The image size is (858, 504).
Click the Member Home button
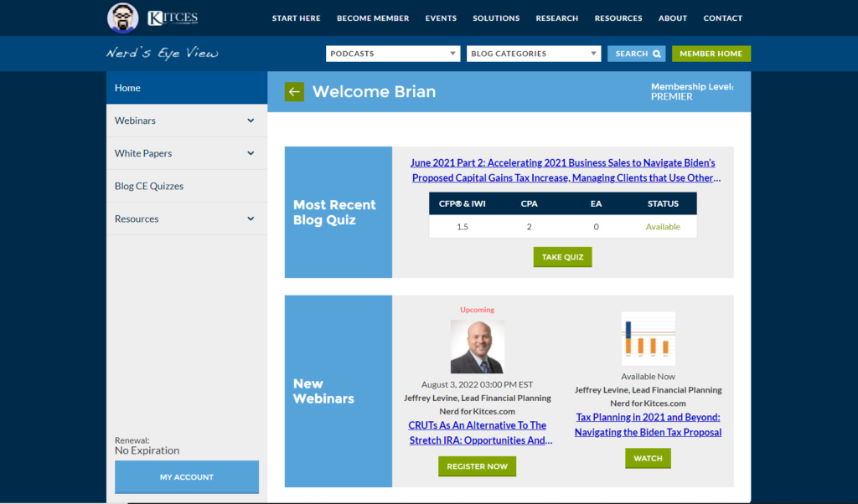pyautogui.click(x=711, y=54)
